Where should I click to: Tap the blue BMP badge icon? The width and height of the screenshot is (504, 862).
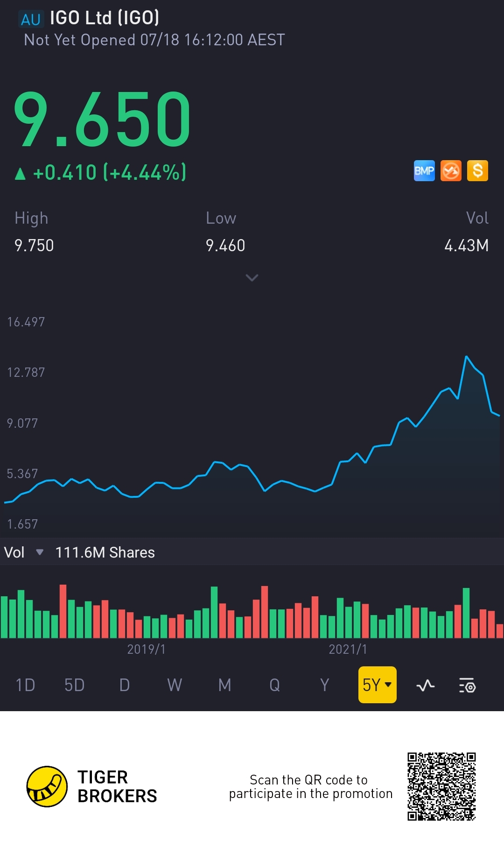pos(424,171)
